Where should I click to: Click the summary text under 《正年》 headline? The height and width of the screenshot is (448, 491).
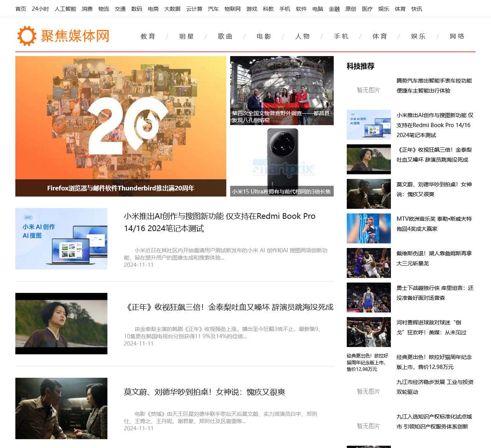pos(223,332)
